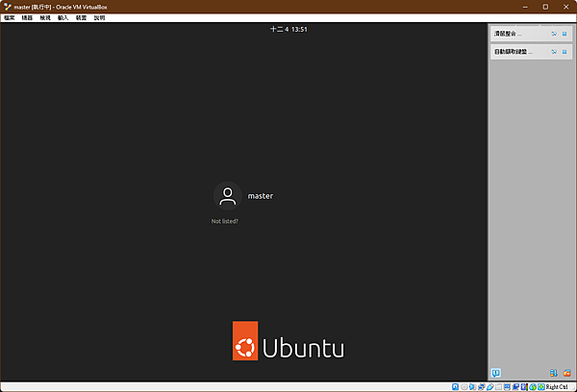Viewport: 577px width, 392px height.
Task: Open the 裝置 (Devices) menu
Action: pos(81,17)
